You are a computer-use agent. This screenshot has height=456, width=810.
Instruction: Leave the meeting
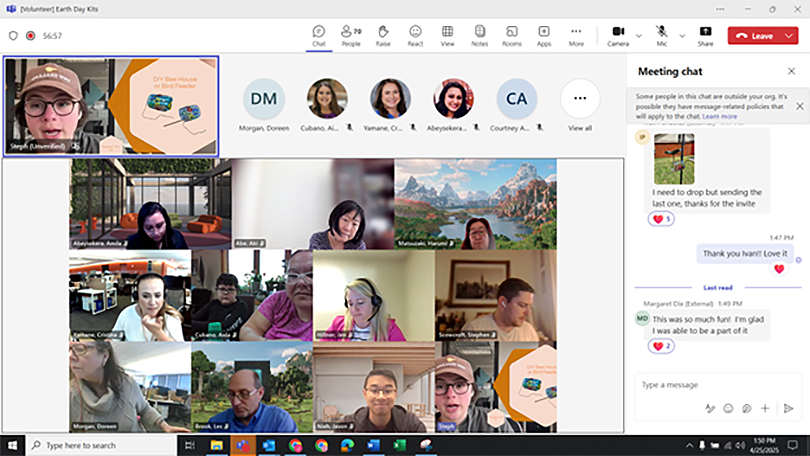pyautogui.click(x=755, y=35)
